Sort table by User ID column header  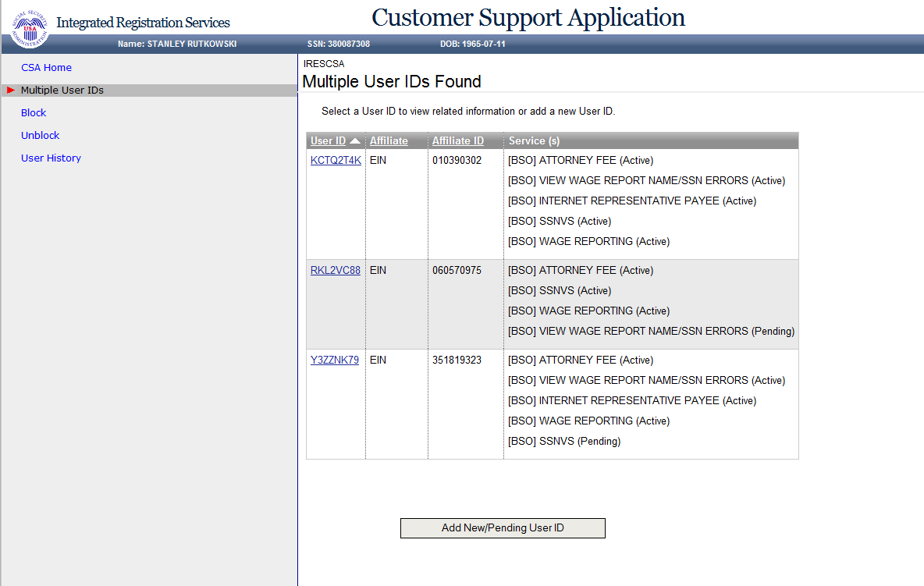pyautogui.click(x=328, y=141)
